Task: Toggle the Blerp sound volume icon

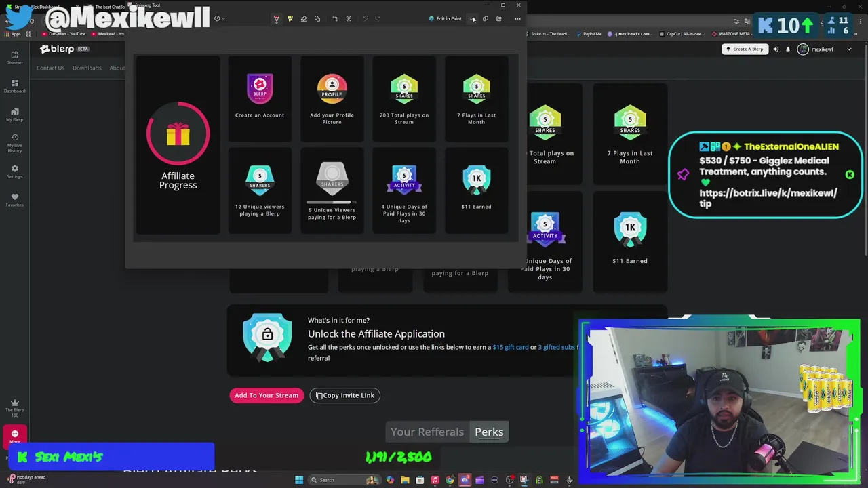Action: click(x=776, y=49)
